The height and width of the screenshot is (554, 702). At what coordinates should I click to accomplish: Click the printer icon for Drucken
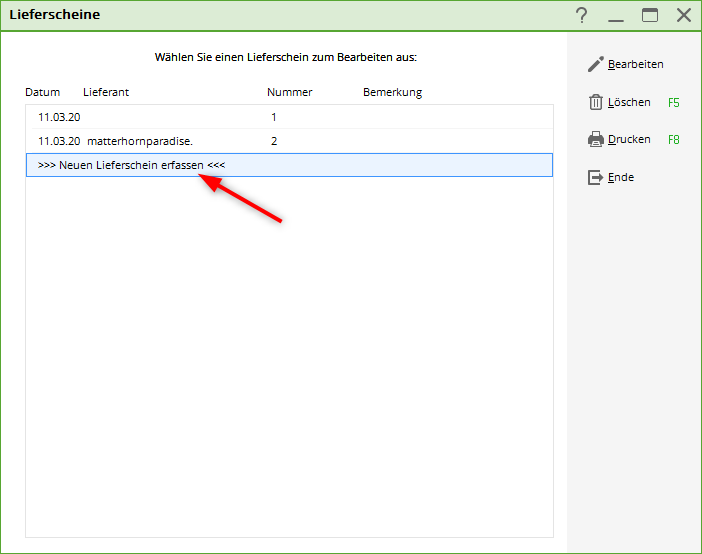click(x=596, y=140)
